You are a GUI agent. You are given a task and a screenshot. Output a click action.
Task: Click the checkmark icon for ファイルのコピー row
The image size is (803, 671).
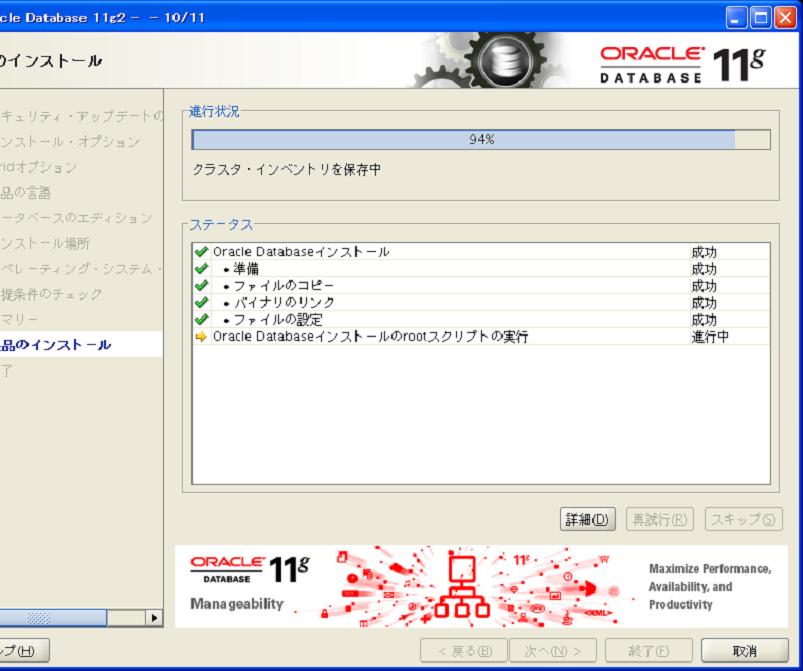201,285
